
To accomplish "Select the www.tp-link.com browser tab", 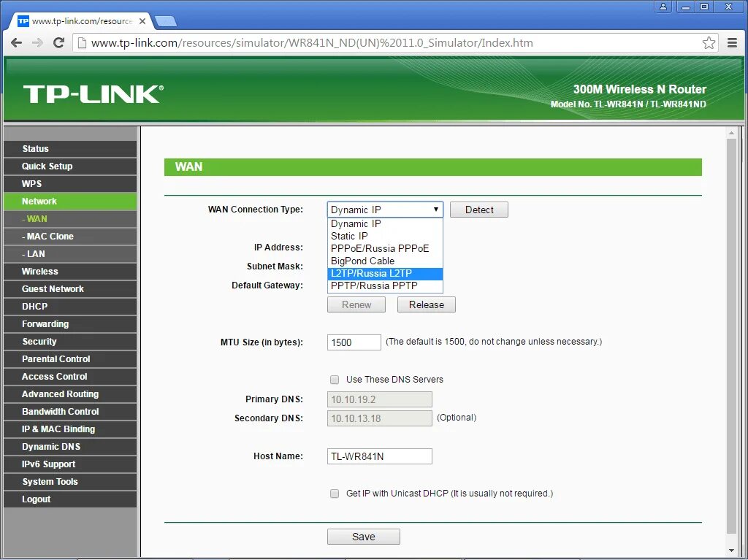I will click(82, 21).
